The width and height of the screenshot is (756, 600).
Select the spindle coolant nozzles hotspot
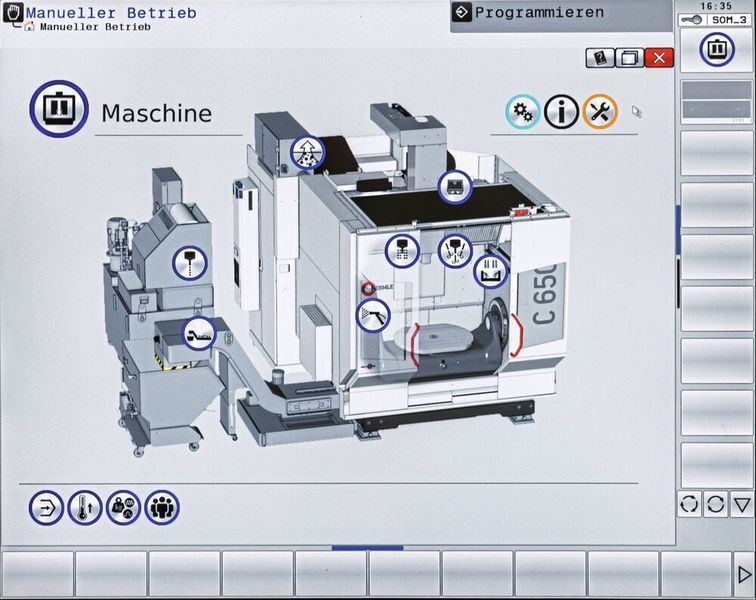[455, 250]
